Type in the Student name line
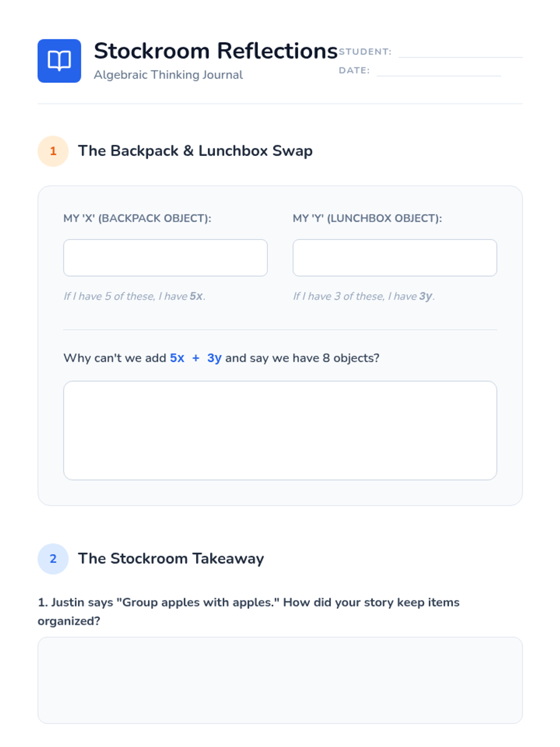The image size is (560, 747). [x=460, y=52]
